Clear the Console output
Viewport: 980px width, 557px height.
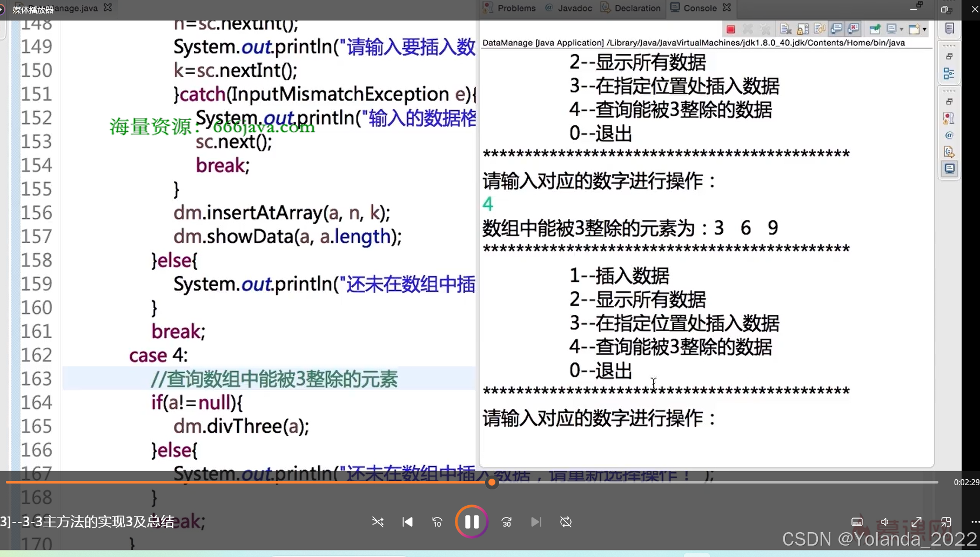(786, 29)
